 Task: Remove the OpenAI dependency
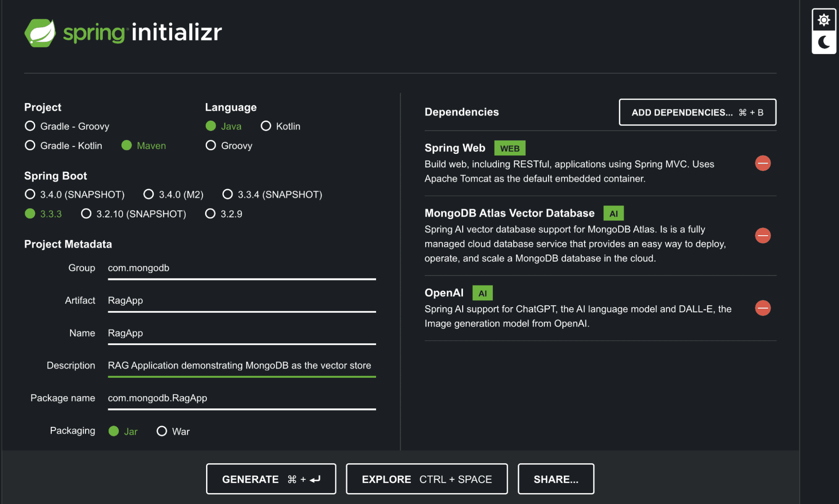[762, 308]
